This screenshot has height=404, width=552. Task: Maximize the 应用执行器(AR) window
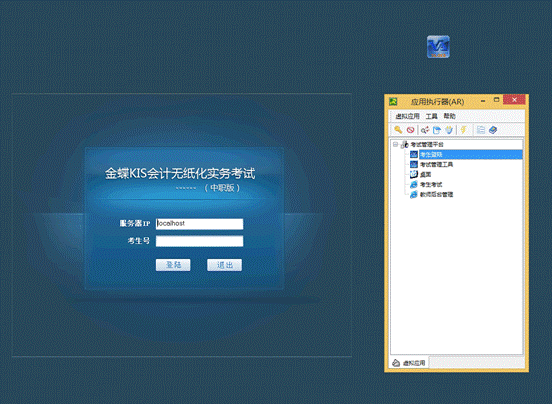point(496,100)
